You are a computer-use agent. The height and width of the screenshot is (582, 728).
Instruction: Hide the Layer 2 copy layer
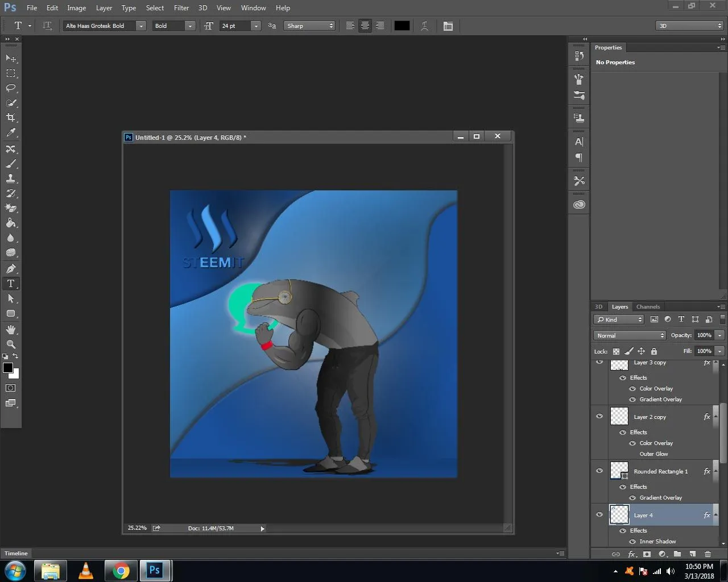(x=599, y=416)
